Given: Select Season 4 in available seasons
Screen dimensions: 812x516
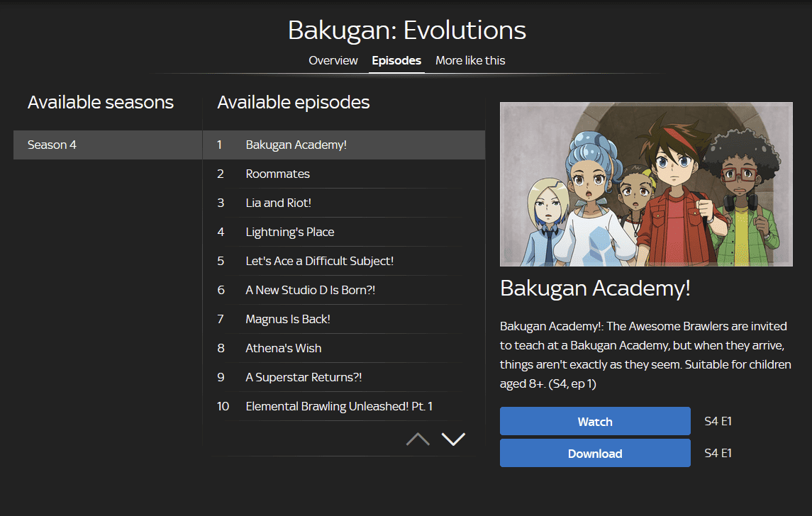Looking at the screenshot, I should pos(107,145).
